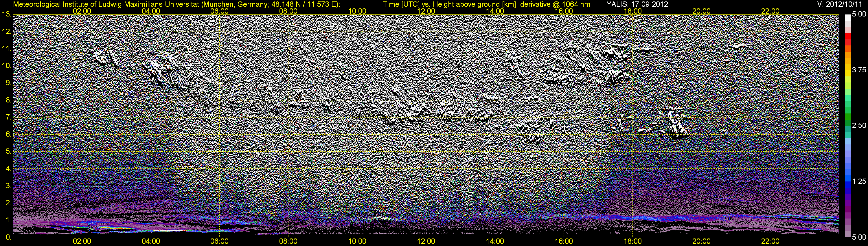Click the height axis label '6.'
Viewport: 868px width, 246px height.
point(8,135)
